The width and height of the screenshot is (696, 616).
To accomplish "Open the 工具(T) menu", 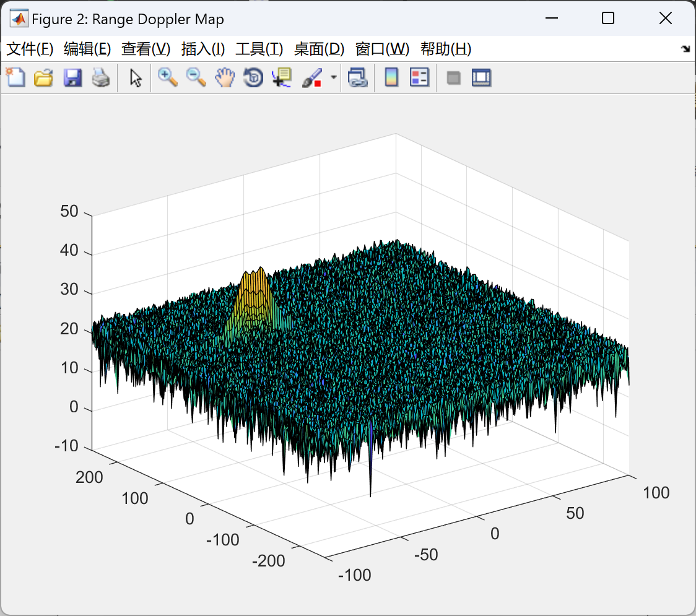I will coord(259,49).
